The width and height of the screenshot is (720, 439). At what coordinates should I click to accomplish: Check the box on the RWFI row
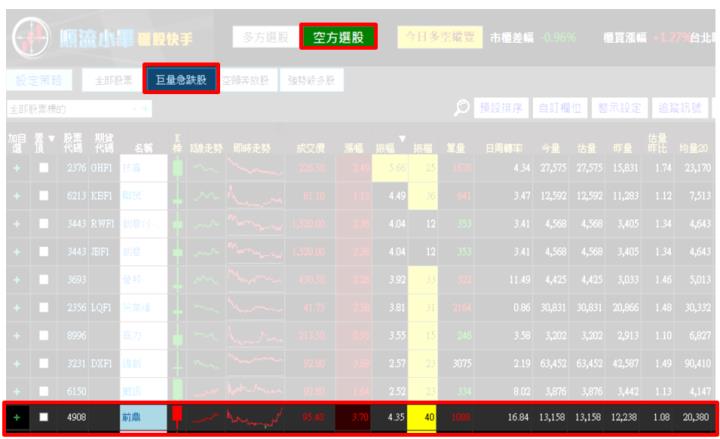(x=44, y=224)
